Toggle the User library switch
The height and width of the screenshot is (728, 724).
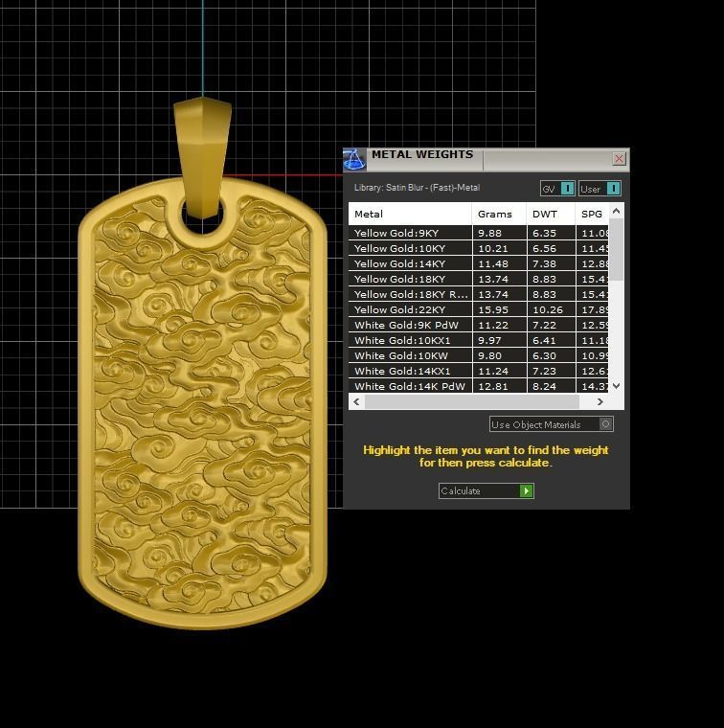pyautogui.click(x=600, y=189)
